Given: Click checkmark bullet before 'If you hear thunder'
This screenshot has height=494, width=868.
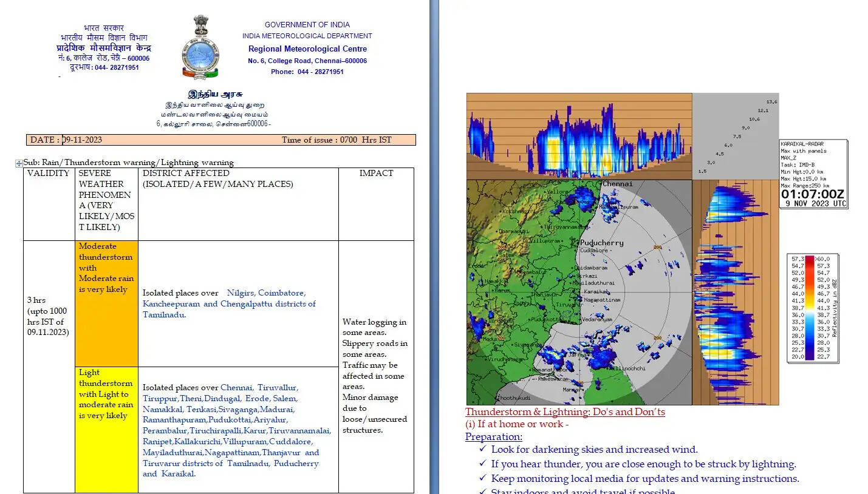Looking at the screenshot, I should (482, 464).
